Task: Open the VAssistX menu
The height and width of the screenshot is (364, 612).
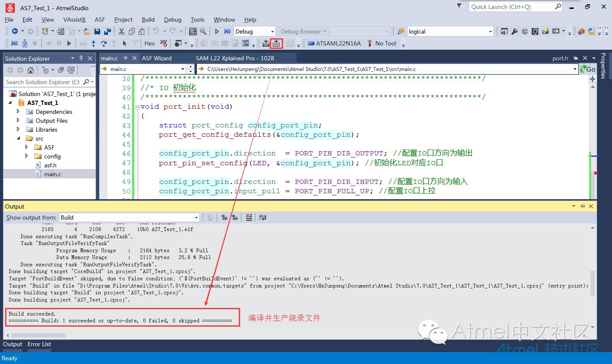Action: (74, 20)
